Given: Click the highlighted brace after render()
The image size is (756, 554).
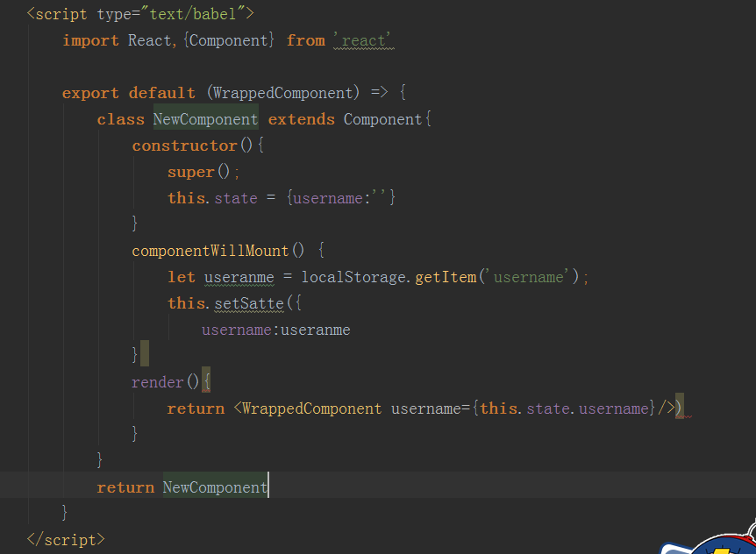Looking at the screenshot, I should (207, 382).
